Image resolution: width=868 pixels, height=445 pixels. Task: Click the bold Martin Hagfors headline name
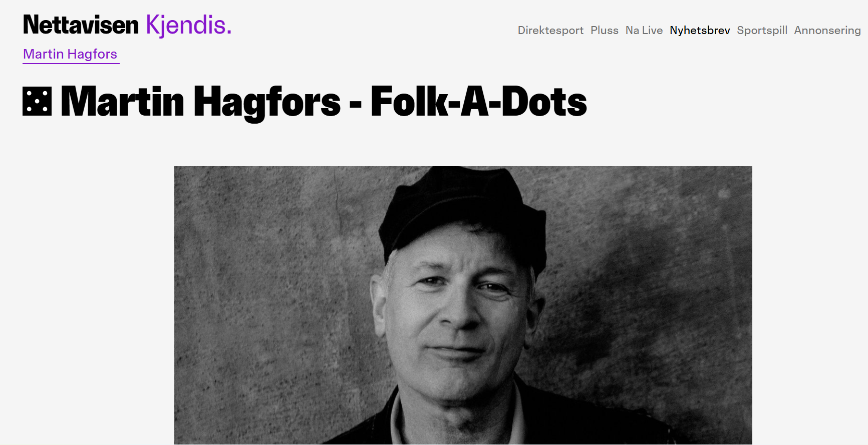point(200,102)
